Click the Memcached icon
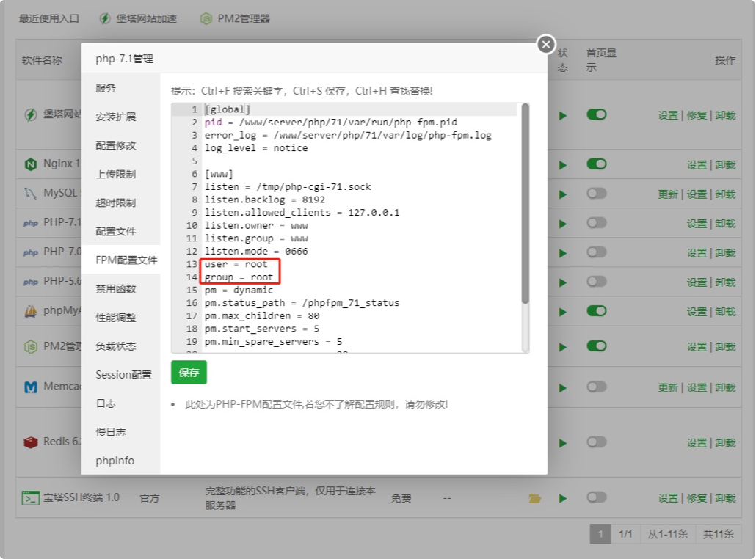The width and height of the screenshot is (756, 559). click(30, 387)
